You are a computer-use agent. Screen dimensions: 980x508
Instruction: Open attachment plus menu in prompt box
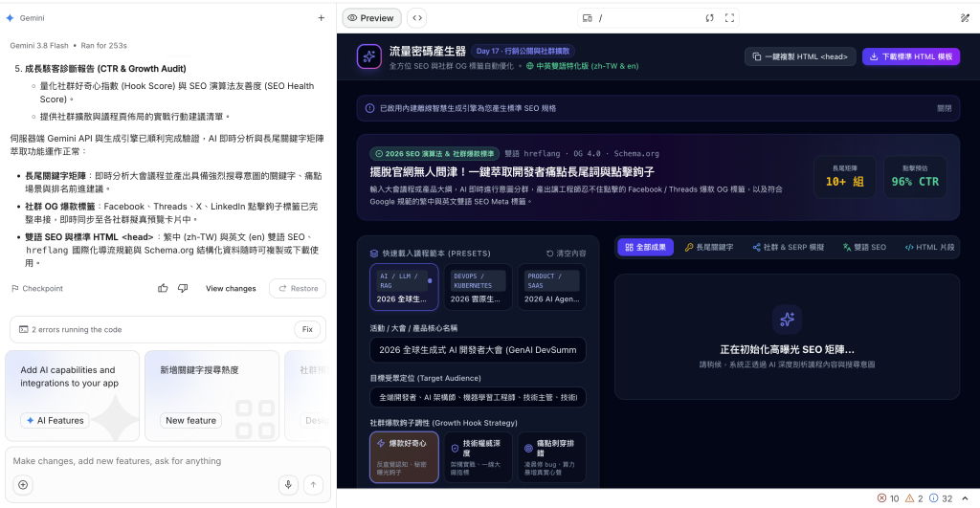[23, 485]
